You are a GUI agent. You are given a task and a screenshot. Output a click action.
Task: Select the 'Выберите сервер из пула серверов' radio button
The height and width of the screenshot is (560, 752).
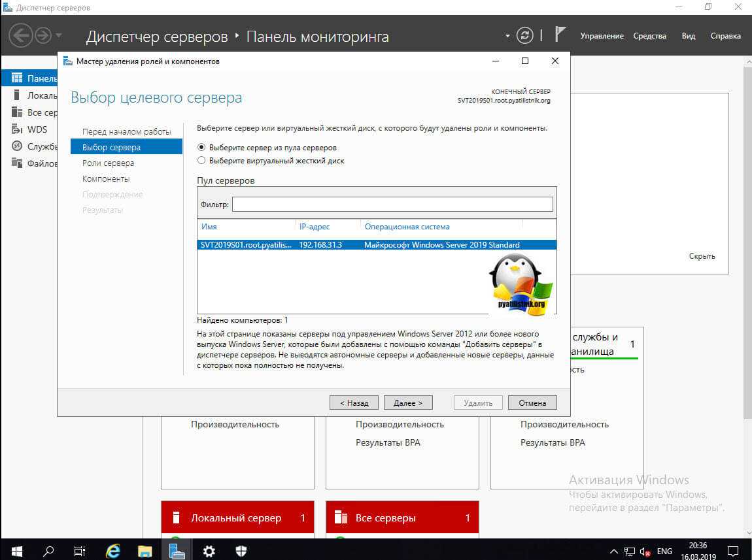point(201,148)
